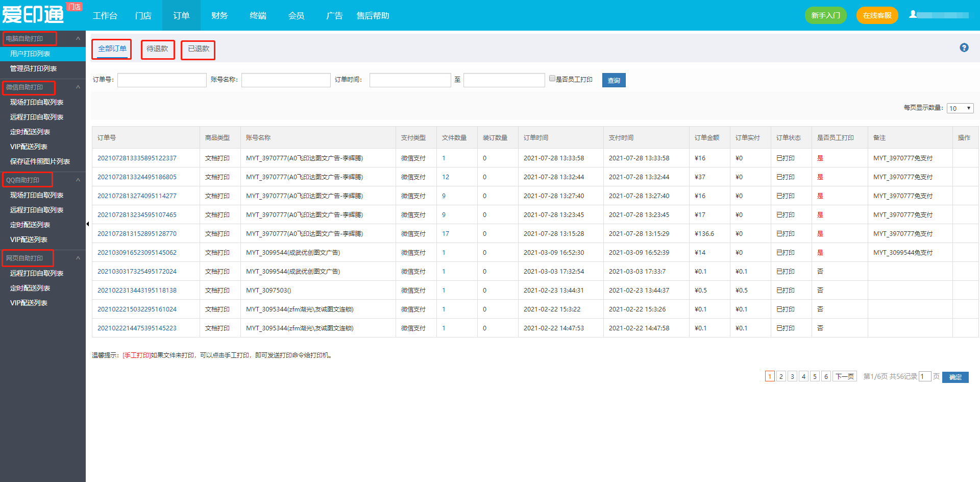This screenshot has height=482, width=980.
Task: Open VIP配送列表 under 微信自助打印
Action: pyautogui.click(x=29, y=147)
